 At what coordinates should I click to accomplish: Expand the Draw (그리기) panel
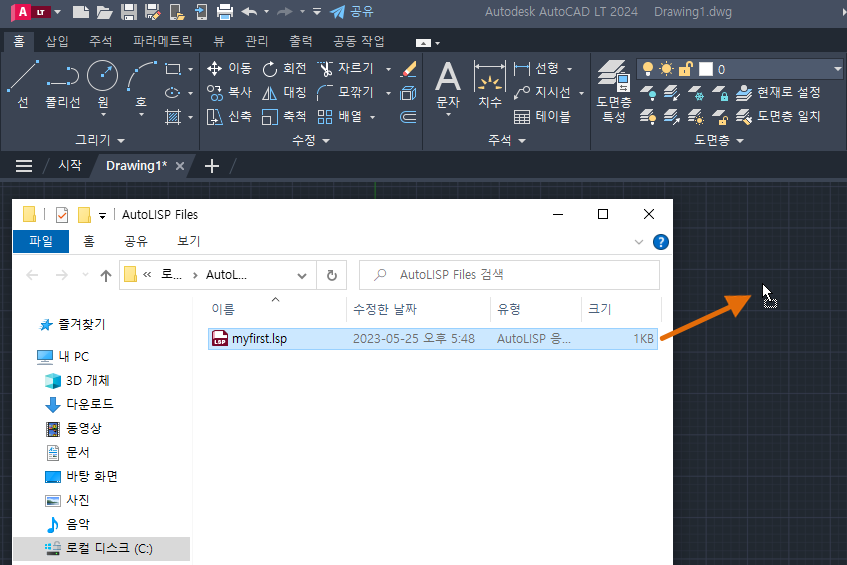coord(100,140)
